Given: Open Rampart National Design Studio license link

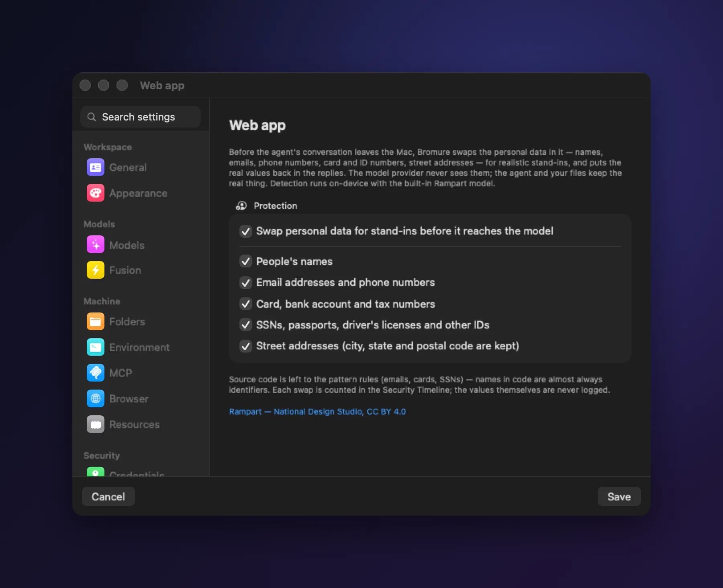Looking at the screenshot, I should (x=317, y=412).
